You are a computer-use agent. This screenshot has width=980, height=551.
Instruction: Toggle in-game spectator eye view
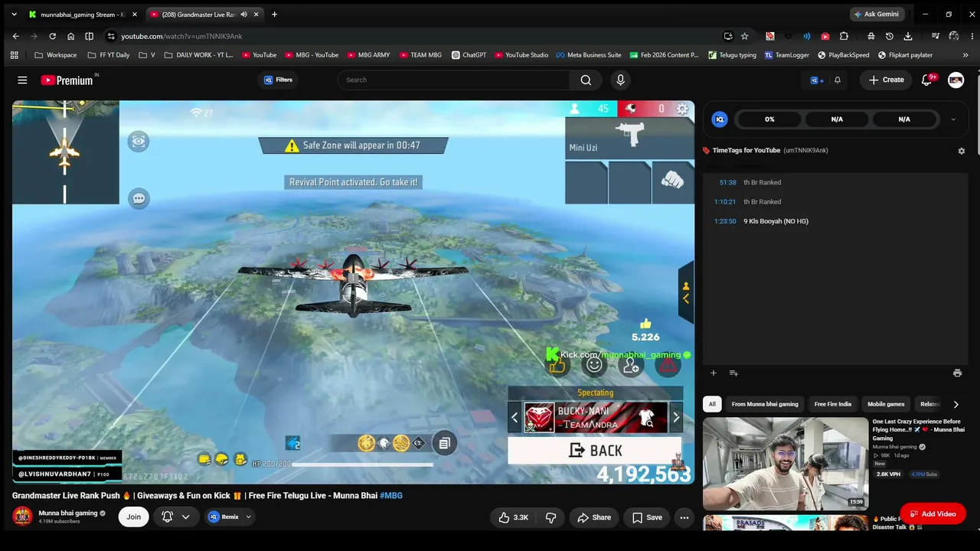[139, 142]
